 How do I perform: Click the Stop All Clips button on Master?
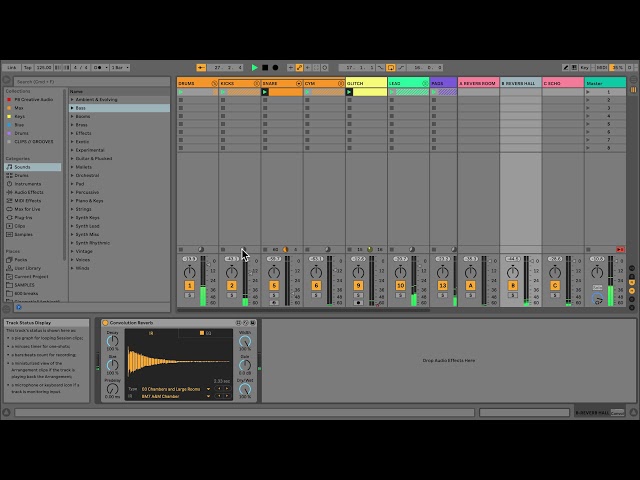point(588,249)
